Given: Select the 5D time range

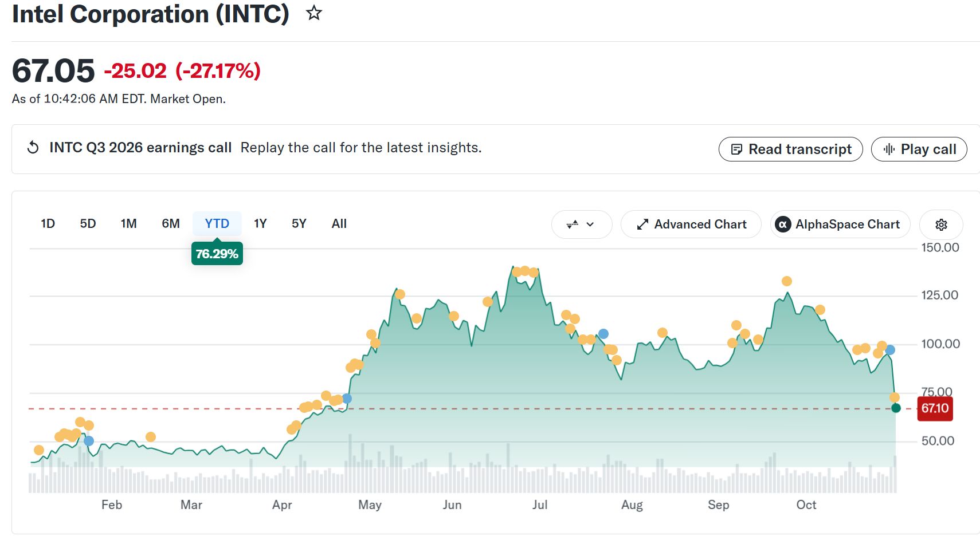Looking at the screenshot, I should click(88, 223).
